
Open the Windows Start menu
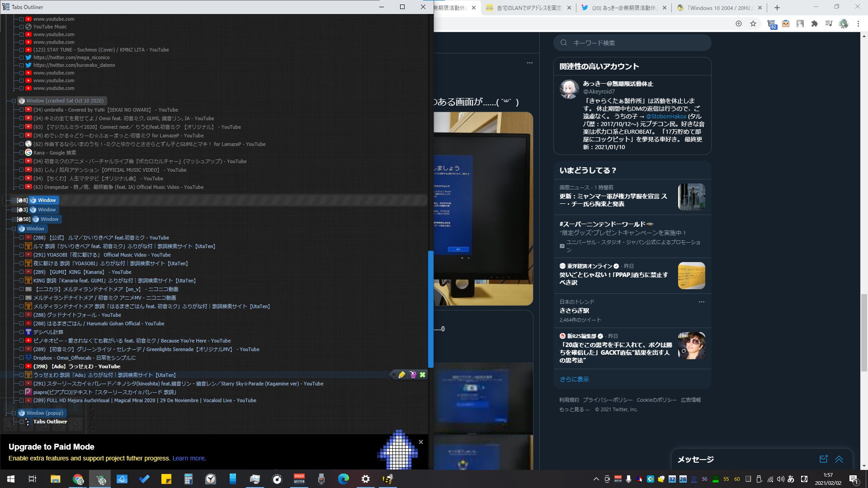(x=11, y=479)
